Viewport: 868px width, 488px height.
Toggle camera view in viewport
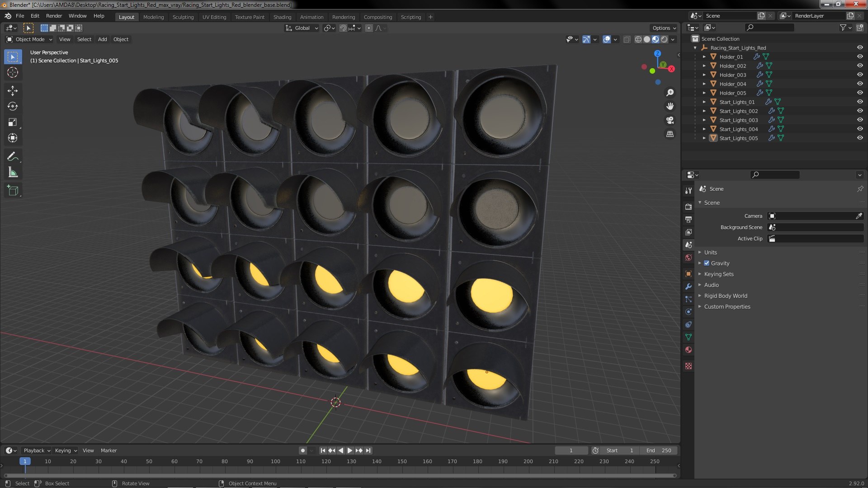[x=670, y=120]
